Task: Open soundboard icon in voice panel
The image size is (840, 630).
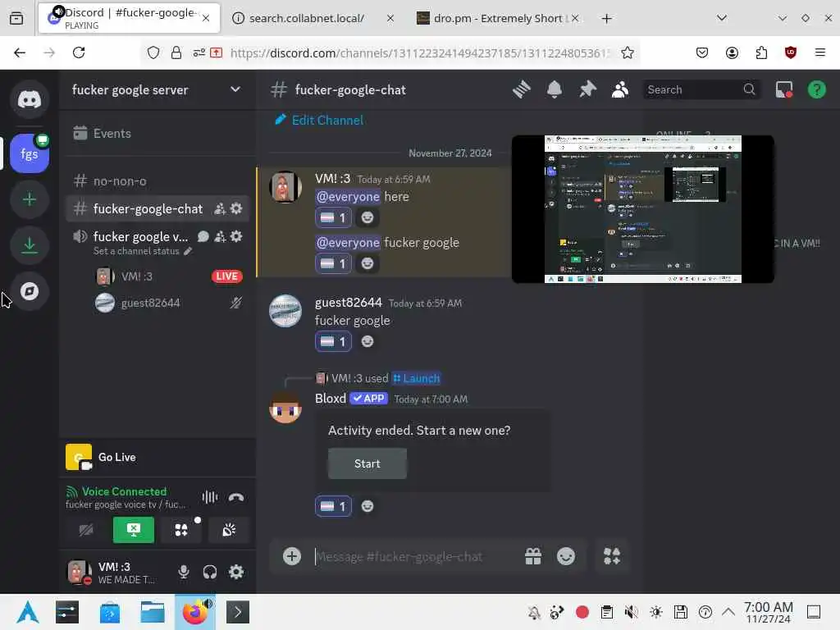Action: (229, 530)
